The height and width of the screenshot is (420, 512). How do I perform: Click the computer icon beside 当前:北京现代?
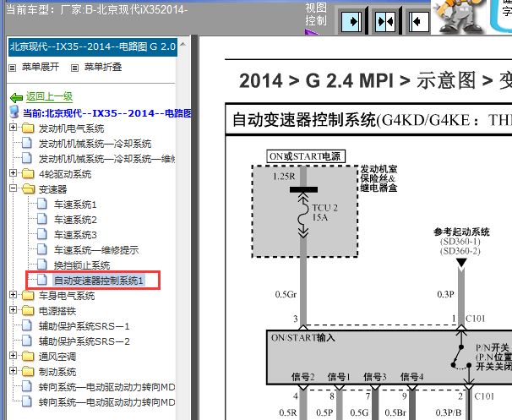pos(14,112)
